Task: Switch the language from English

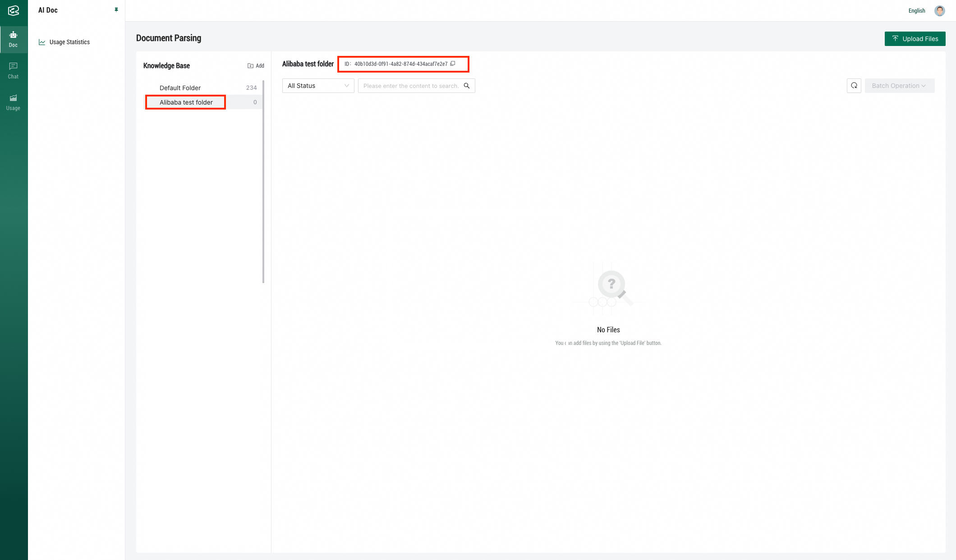Action: [x=916, y=11]
